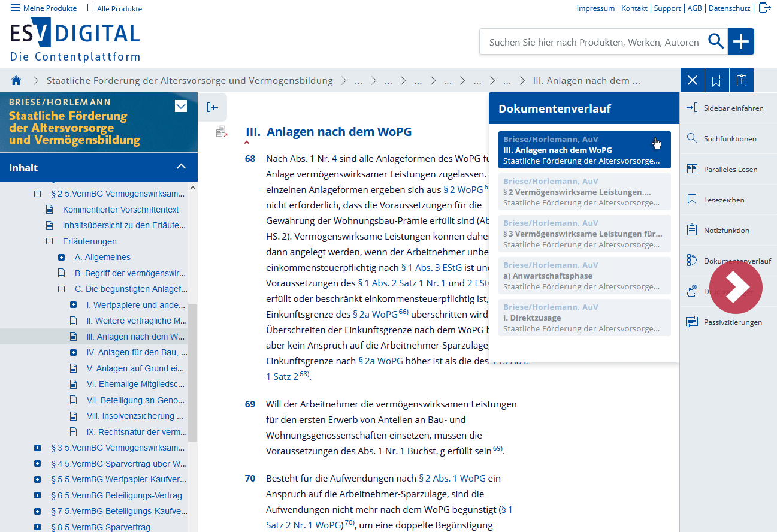The image size is (777, 532).
Task: Collapse the table of contents with the arrow icon
Action: [212, 107]
